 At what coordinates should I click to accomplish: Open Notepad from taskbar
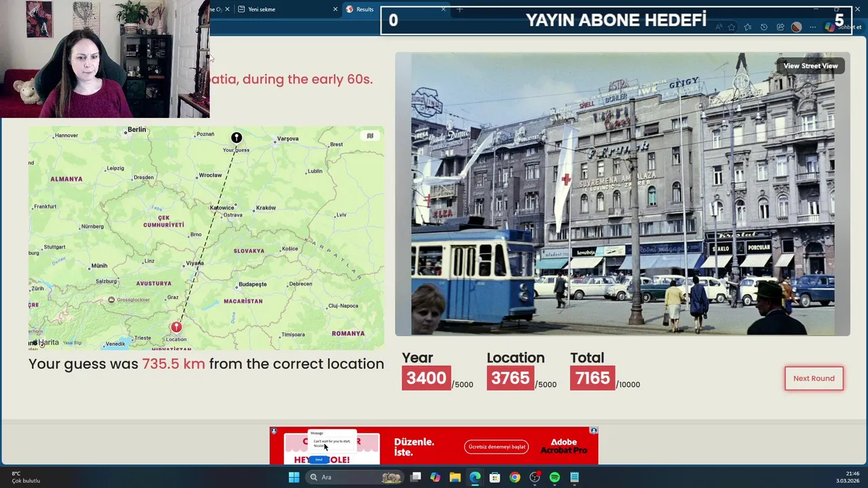574,477
